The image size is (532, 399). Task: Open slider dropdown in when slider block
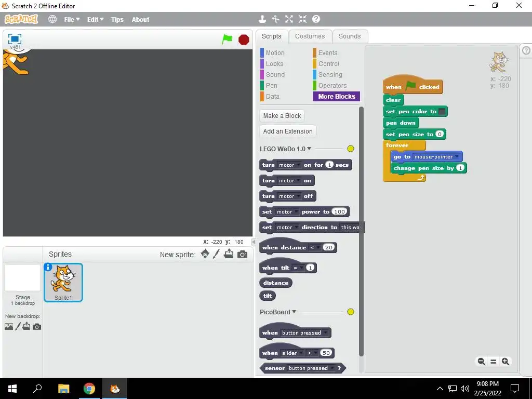(x=292, y=353)
